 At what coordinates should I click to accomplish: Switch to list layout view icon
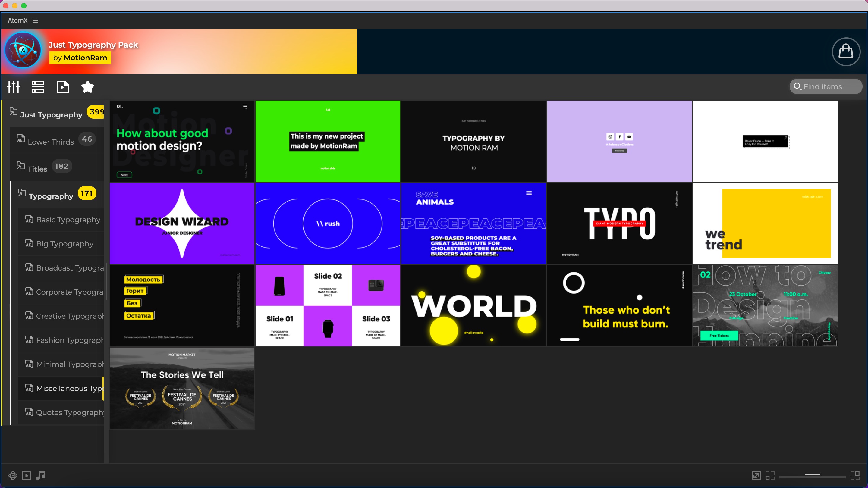[38, 87]
